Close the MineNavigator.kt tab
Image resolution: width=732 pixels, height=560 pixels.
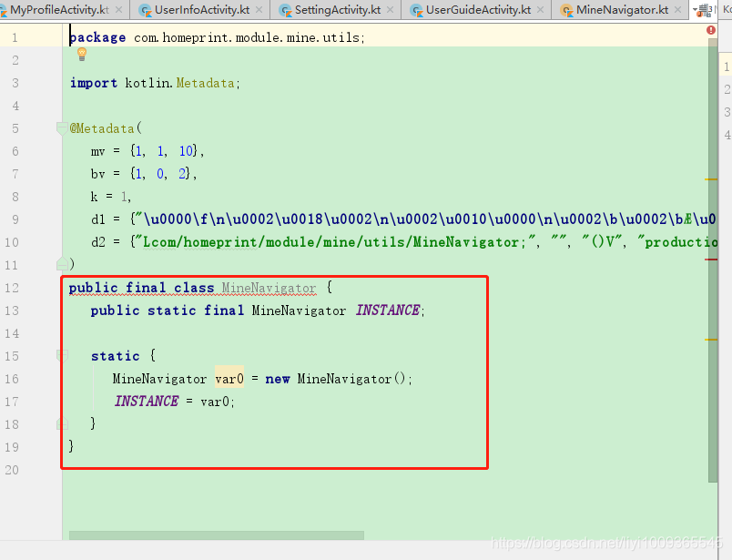tap(678, 10)
